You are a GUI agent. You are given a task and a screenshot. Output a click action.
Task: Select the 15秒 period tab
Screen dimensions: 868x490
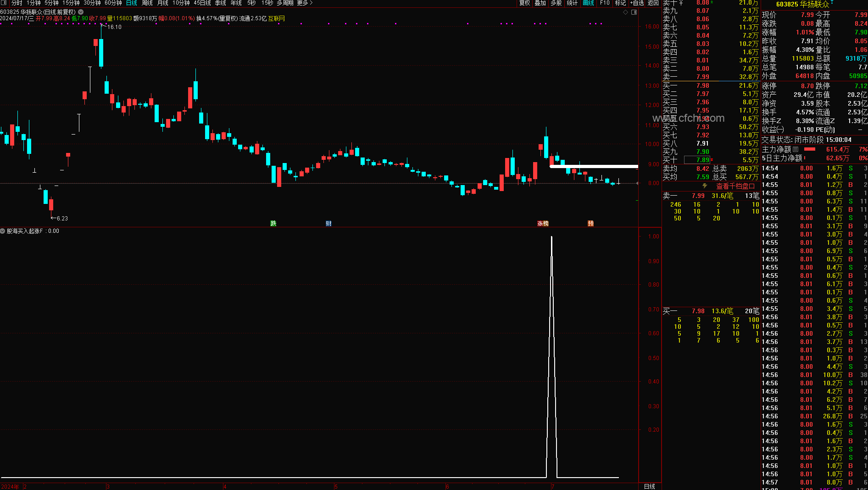tap(267, 3)
